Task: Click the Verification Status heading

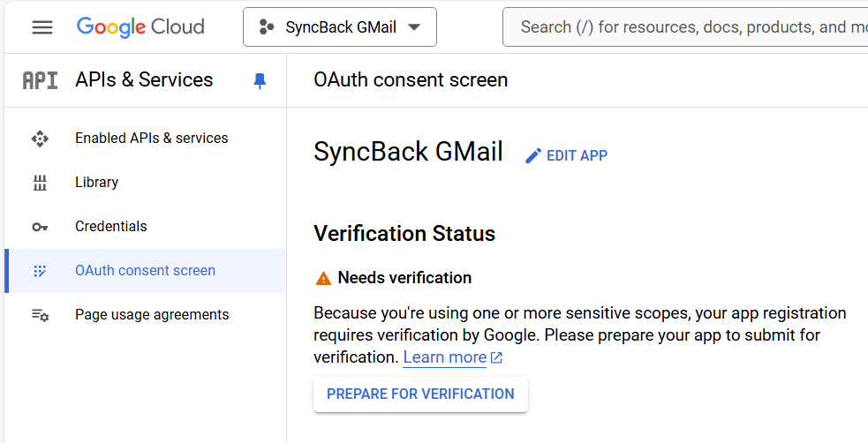Action: [x=404, y=233]
